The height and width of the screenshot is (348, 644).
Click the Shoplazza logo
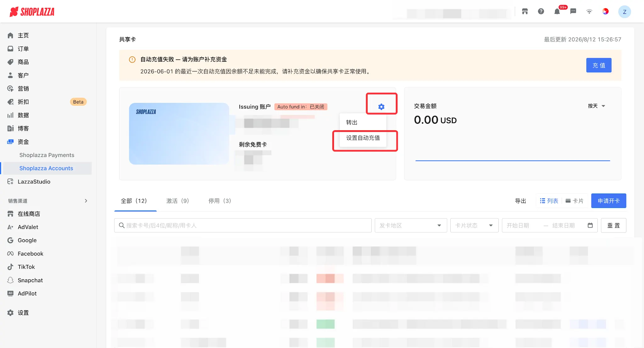click(x=32, y=12)
